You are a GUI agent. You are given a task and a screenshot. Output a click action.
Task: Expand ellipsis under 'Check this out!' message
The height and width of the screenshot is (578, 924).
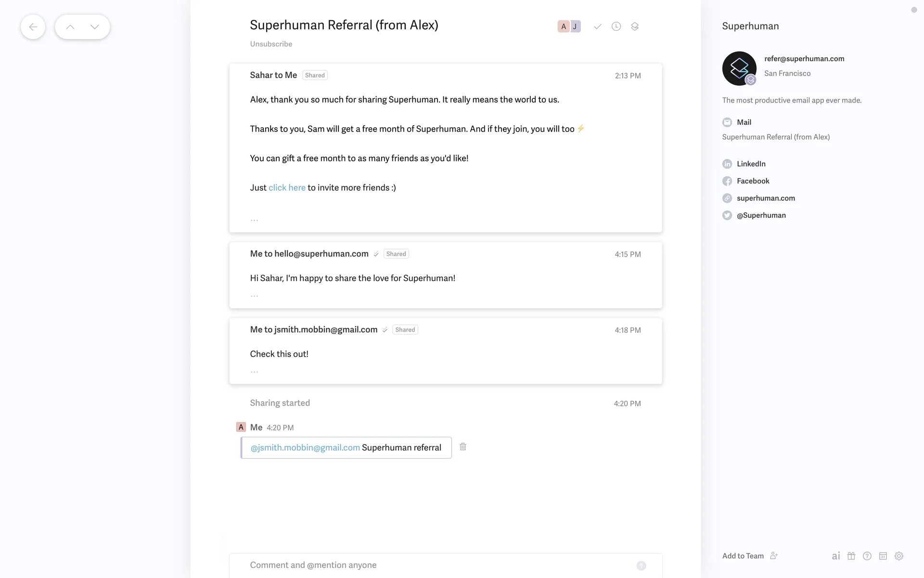(254, 371)
